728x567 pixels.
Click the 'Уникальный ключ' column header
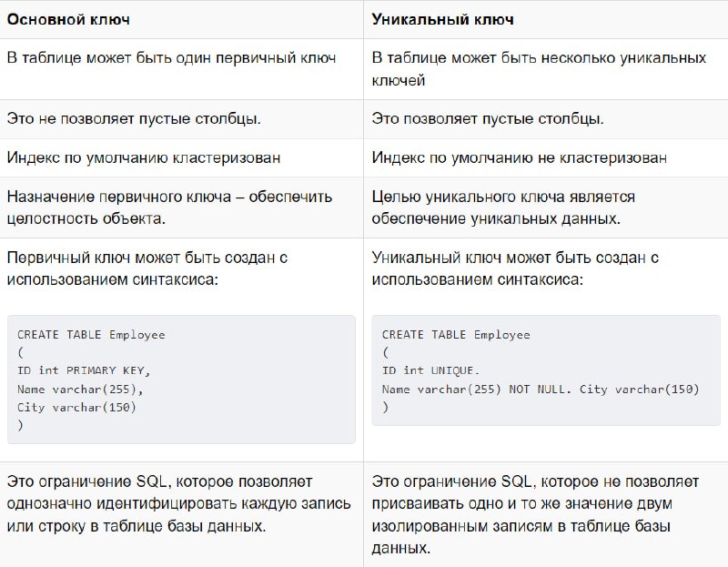point(442,19)
